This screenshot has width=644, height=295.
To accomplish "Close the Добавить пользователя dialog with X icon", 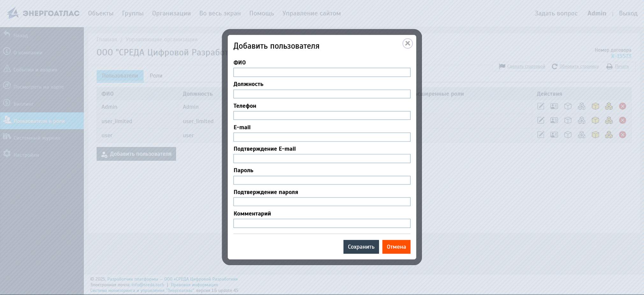I will 407,43.
